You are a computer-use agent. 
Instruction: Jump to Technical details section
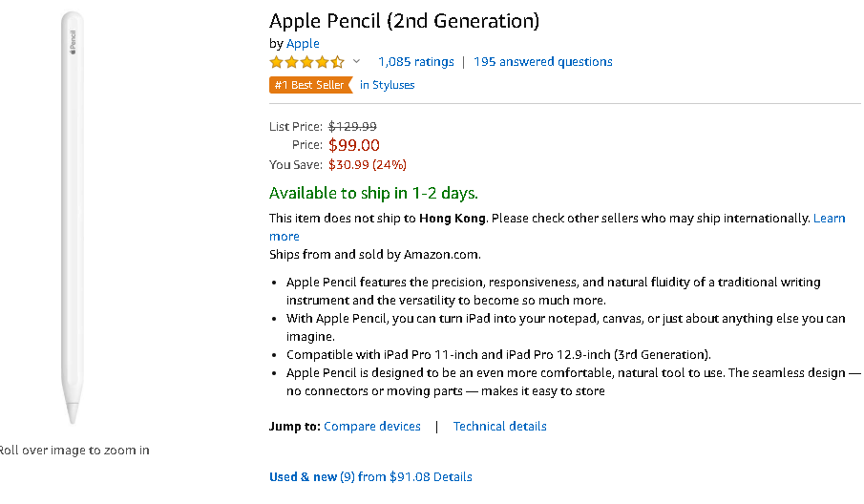coord(499,427)
